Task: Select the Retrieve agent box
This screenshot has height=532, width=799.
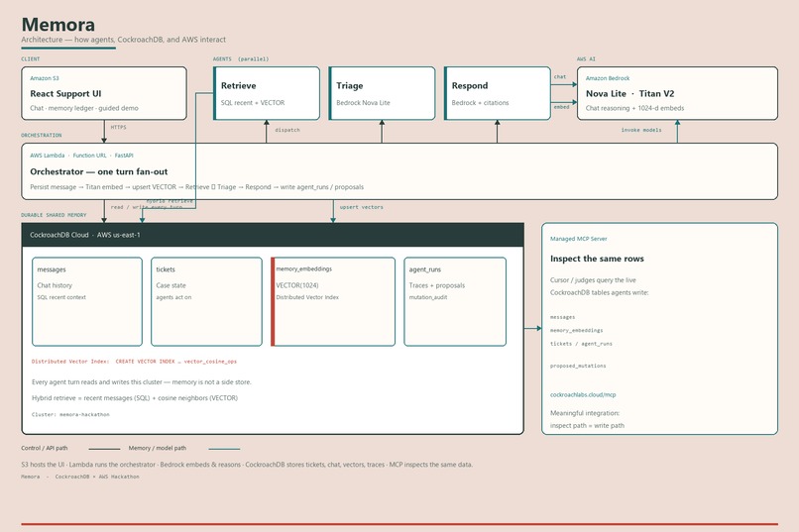Action: [267, 93]
